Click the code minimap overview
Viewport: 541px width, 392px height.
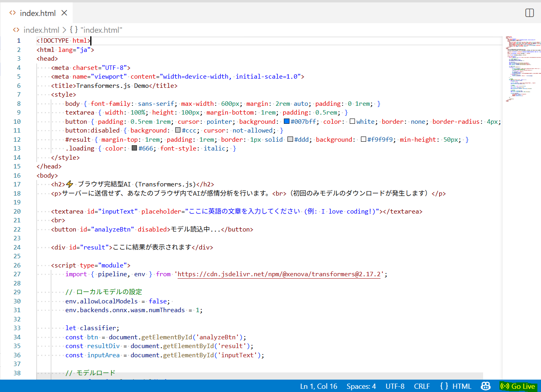pyautogui.click(x=523, y=69)
